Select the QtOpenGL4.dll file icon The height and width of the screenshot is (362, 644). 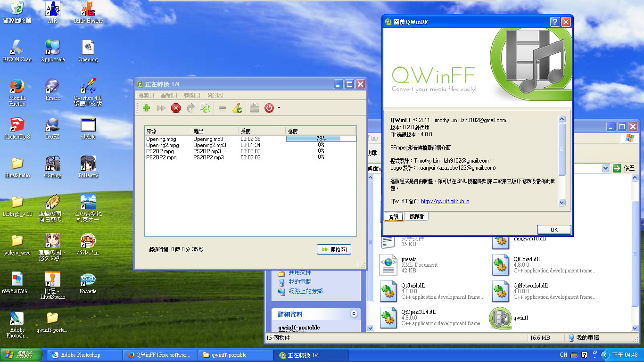(388, 318)
